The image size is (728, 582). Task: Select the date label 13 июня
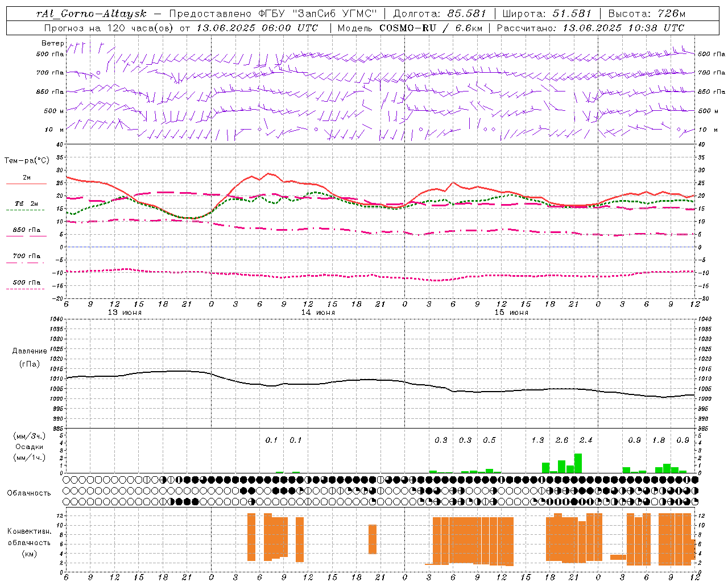pos(125,313)
